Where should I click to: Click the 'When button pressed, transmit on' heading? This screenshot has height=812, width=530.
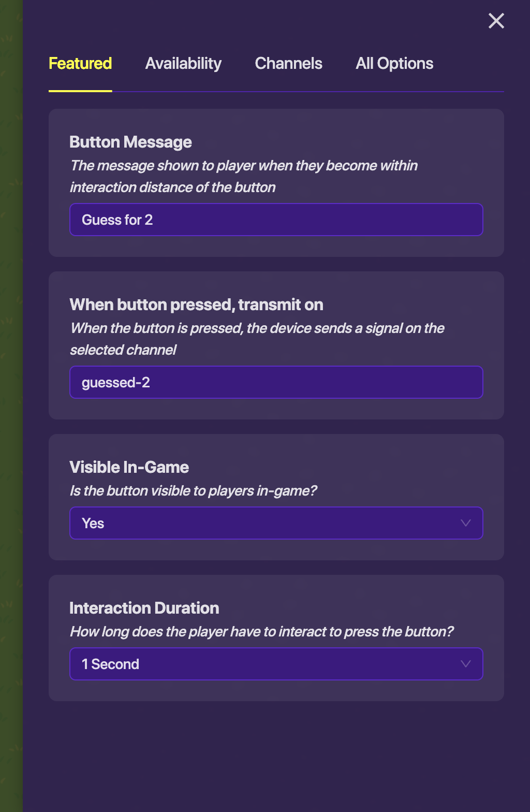coord(196,304)
